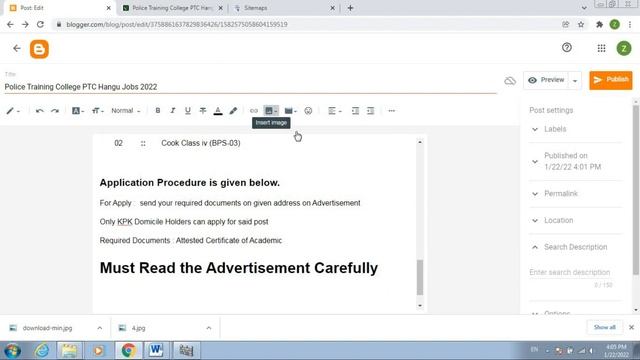
Task: Expand the Permalink section
Action: coord(576,193)
